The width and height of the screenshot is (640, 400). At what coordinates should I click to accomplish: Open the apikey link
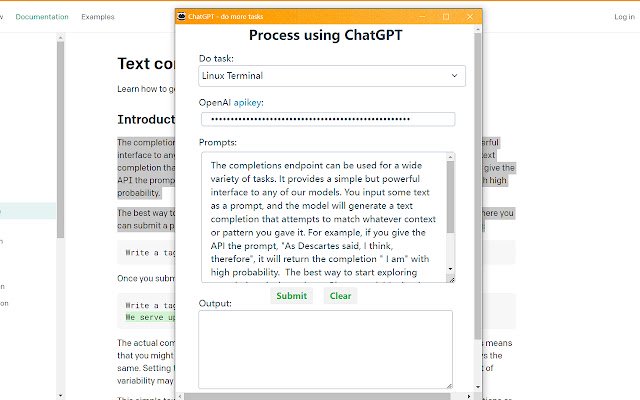[x=247, y=103]
